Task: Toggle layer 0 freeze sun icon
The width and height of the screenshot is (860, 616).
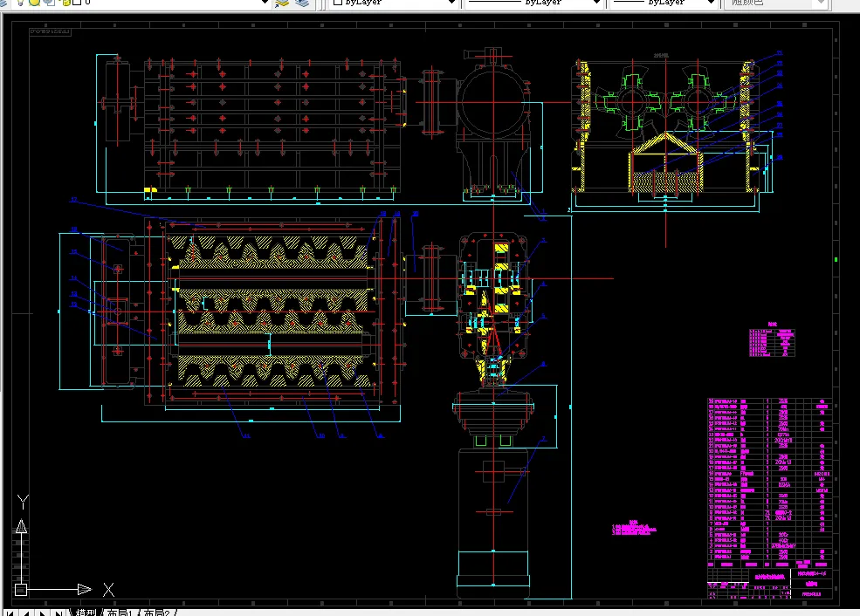Action: point(34,3)
